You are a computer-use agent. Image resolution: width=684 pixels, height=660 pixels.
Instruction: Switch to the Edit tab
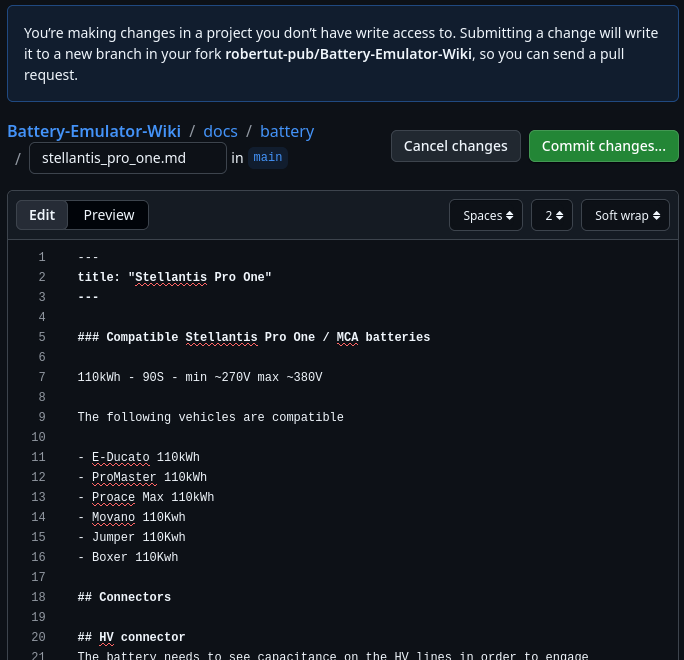click(x=42, y=215)
